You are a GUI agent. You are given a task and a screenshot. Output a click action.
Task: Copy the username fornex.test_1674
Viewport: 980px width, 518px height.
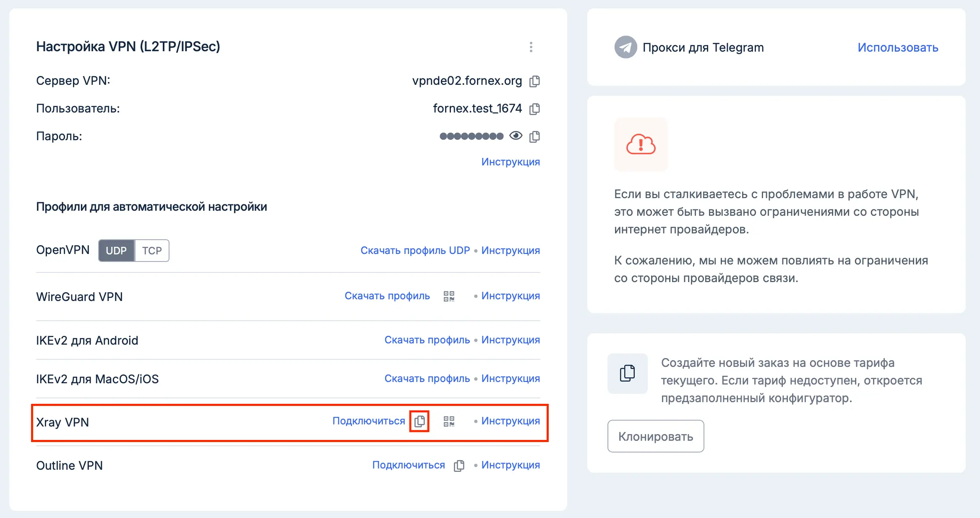pyautogui.click(x=534, y=109)
